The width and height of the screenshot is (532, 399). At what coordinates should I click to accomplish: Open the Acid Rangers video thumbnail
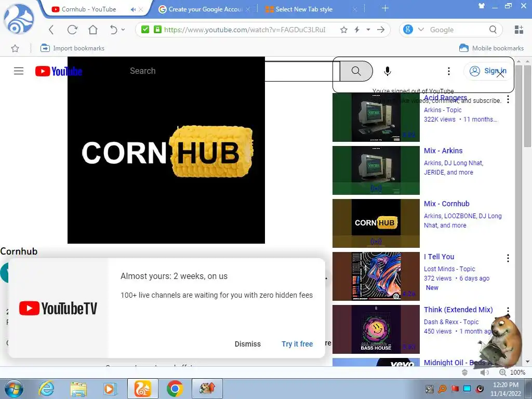pos(376,117)
